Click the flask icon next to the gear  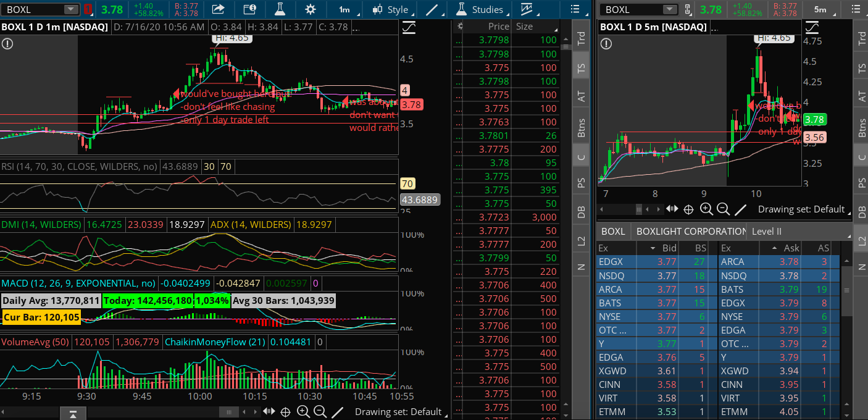(280, 9)
